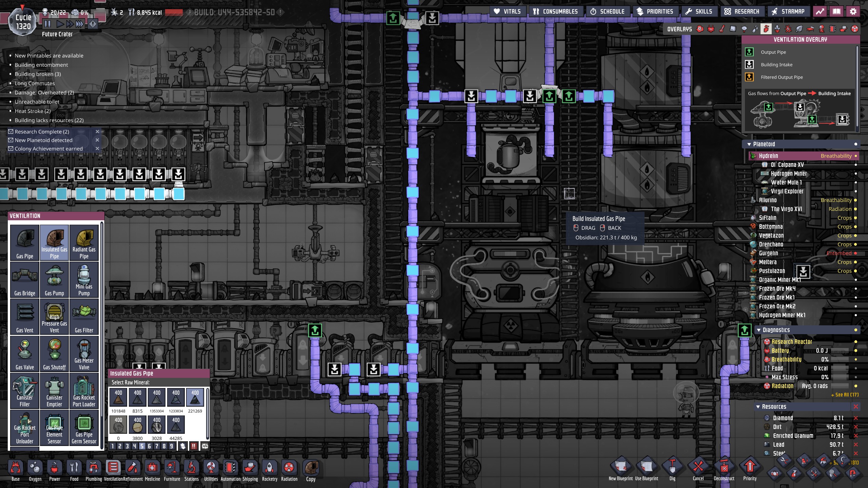
Task: Select the Gas Shutoff building
Action: click(54, 354)
